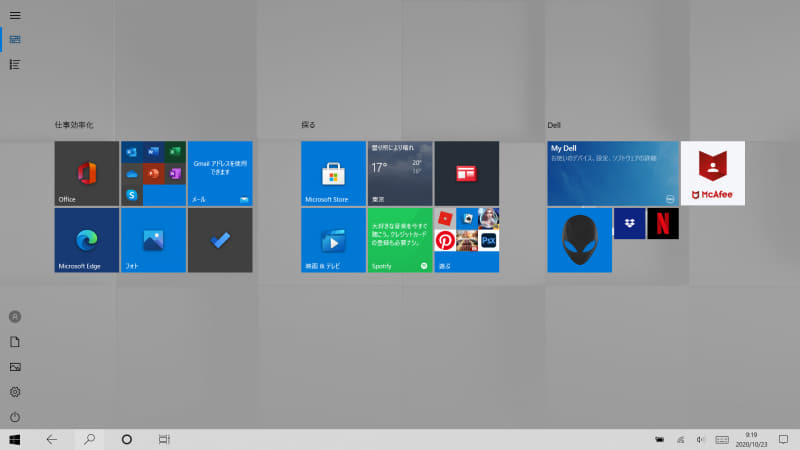This screenshot has height=450, width=800.
Task: Open taskbar search magnifier
Action: (x=89, y=439)
